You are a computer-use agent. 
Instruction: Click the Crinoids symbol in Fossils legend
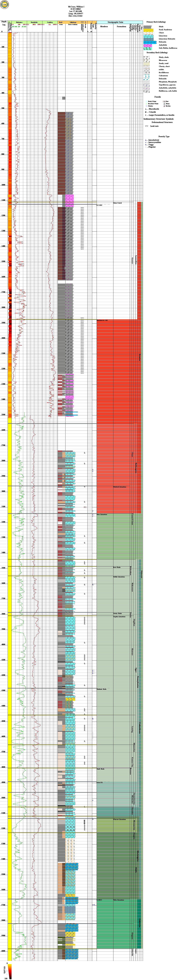[146, 112]
